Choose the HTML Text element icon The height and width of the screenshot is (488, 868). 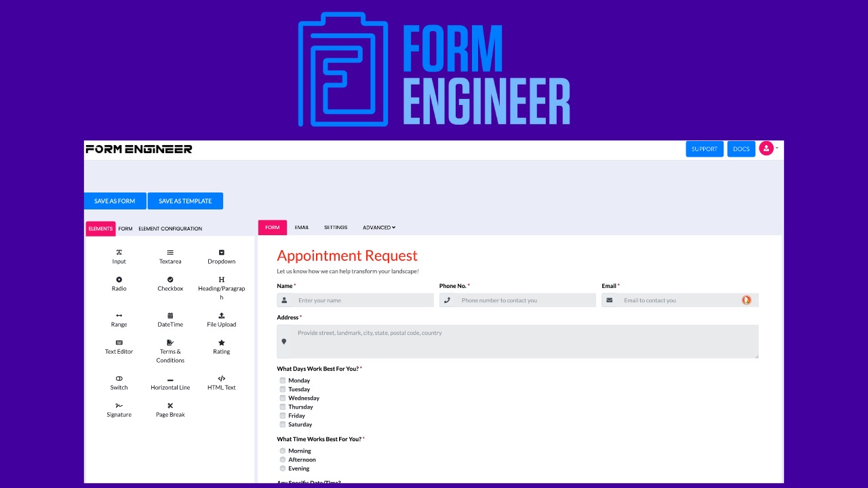click(221, 382)
